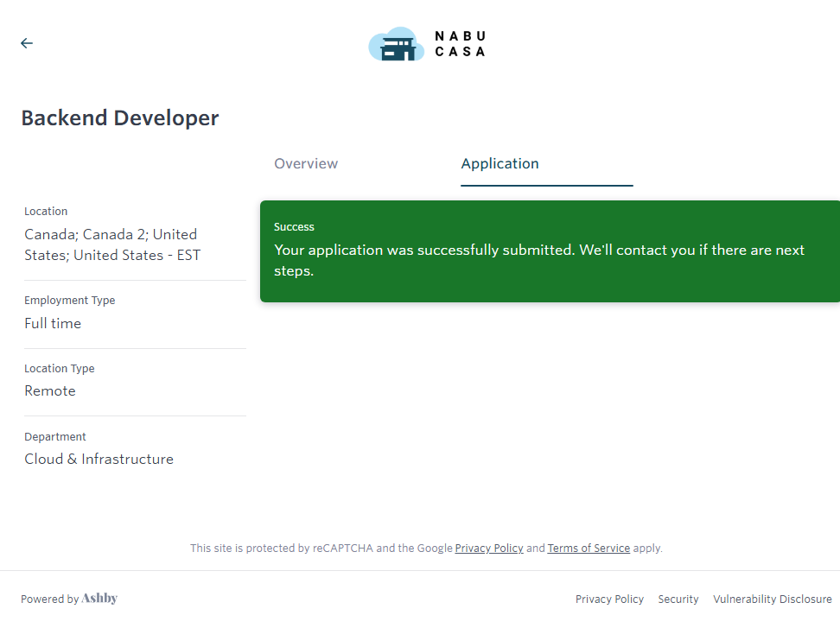Click the Full time employment value
Screen dimensions: 840x628
[x=53, y=324]
